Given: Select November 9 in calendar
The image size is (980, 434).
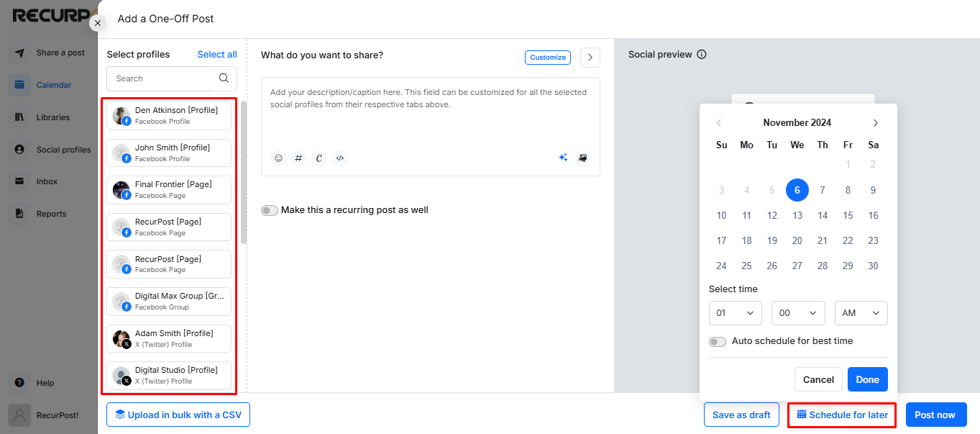Looking at the screenshot, I should (x=873, y=190).
